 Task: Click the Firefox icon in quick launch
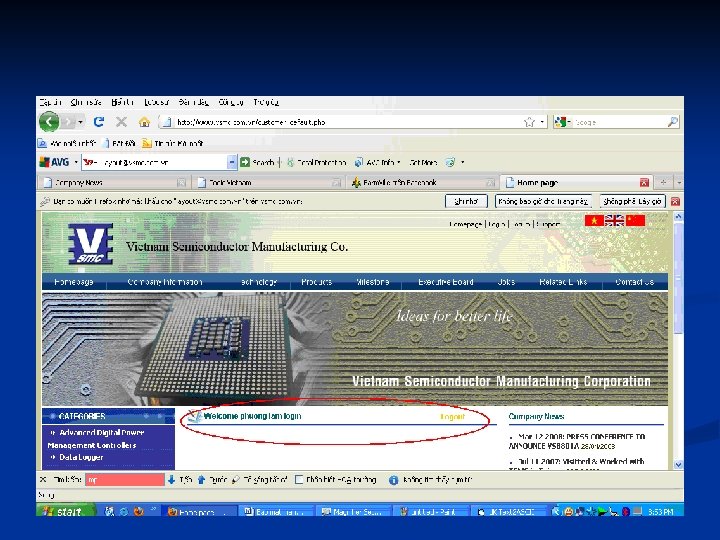[138, 511]
